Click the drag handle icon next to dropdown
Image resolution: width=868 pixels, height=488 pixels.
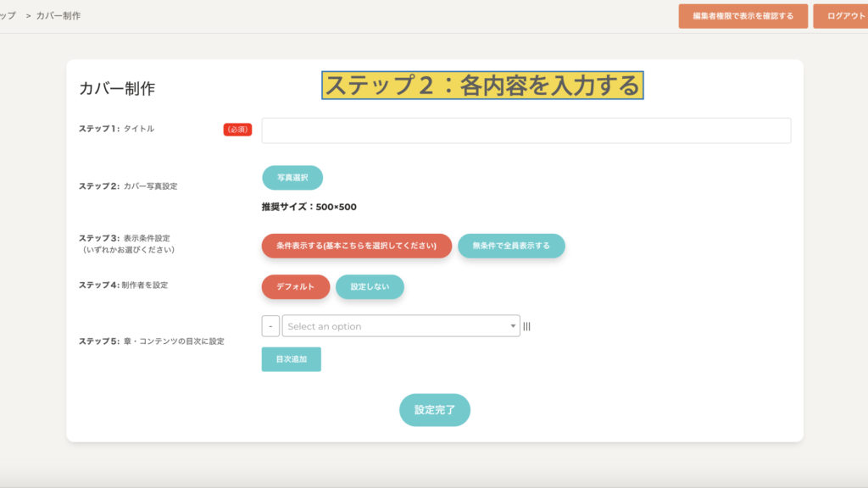[526, 326]
